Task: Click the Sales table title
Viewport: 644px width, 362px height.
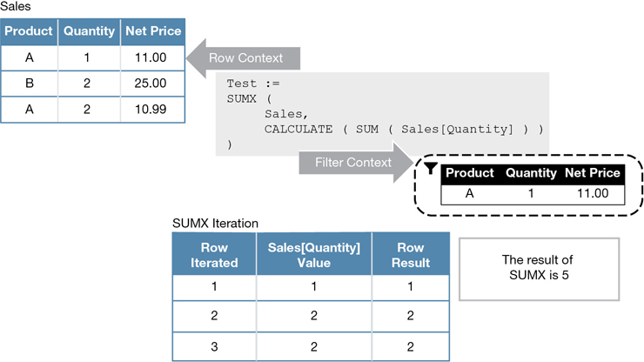Action: coord(15,6)
